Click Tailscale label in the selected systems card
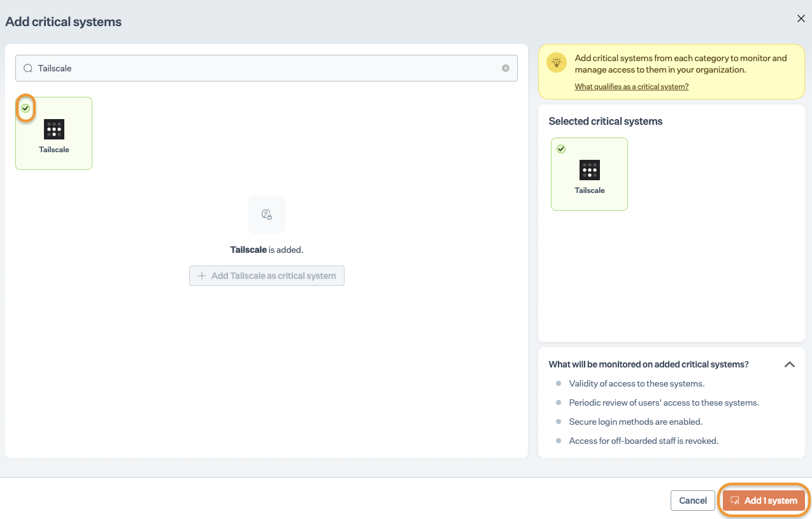The width and height of the screenshot is (812, 519). click(590, 190)
